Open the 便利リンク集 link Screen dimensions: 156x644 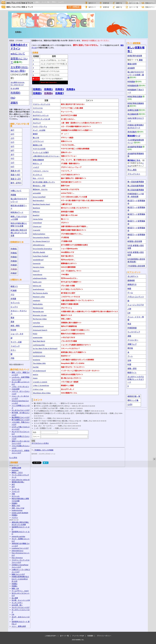point(133,400)
